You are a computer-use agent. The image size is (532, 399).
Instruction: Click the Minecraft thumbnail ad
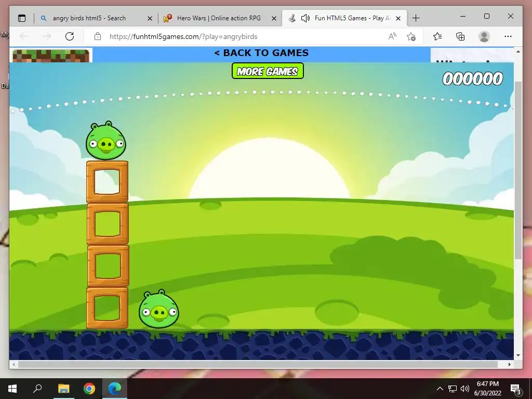pyautogui.click(x=51, y=56)
